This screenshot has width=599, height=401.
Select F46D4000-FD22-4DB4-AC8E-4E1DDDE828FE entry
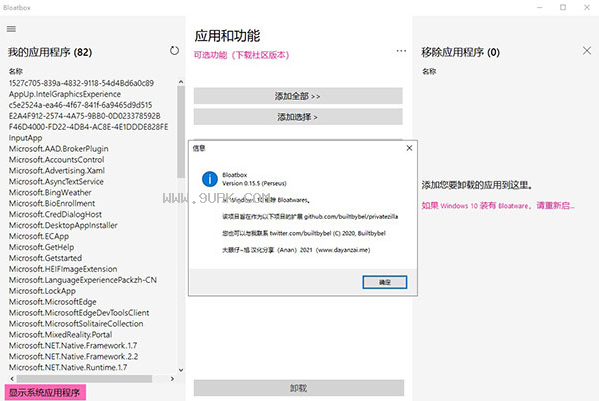point(88,127)
